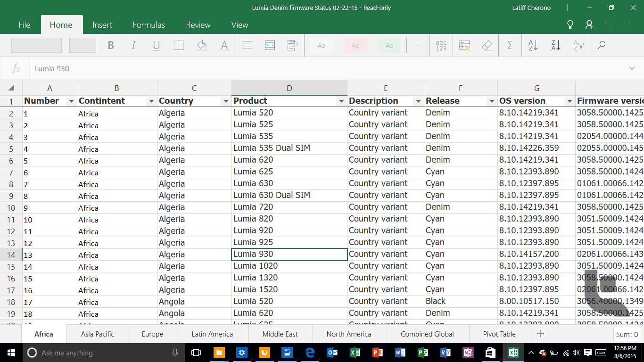
Task: Switch to the Insert ribbon tab
Action: tap(102, 25)
